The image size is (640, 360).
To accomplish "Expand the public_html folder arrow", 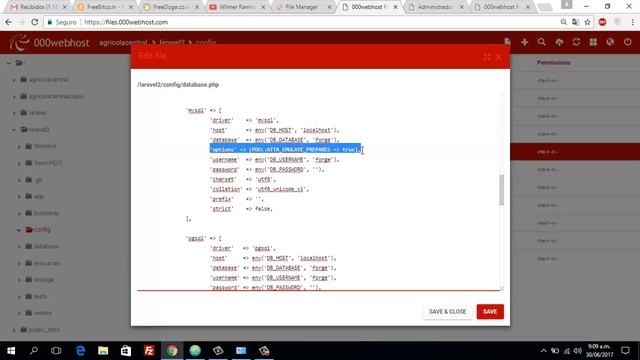I will pyautogui.click(x=14, y=330).
